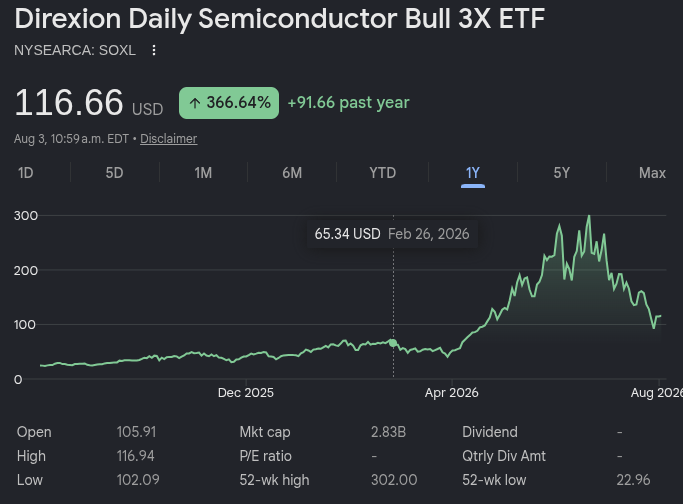
Task: Click the Dec 2025 axis label
Action: point(246,392)
